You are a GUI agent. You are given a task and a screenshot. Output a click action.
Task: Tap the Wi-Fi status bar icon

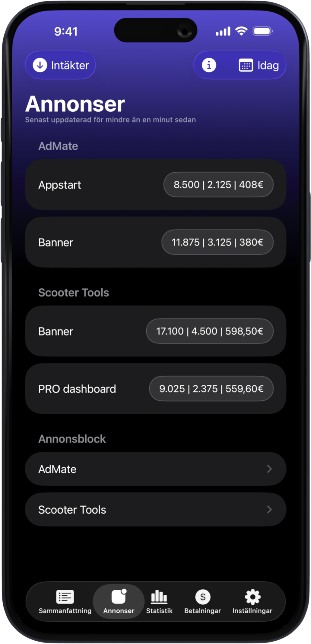pos(241,31)
